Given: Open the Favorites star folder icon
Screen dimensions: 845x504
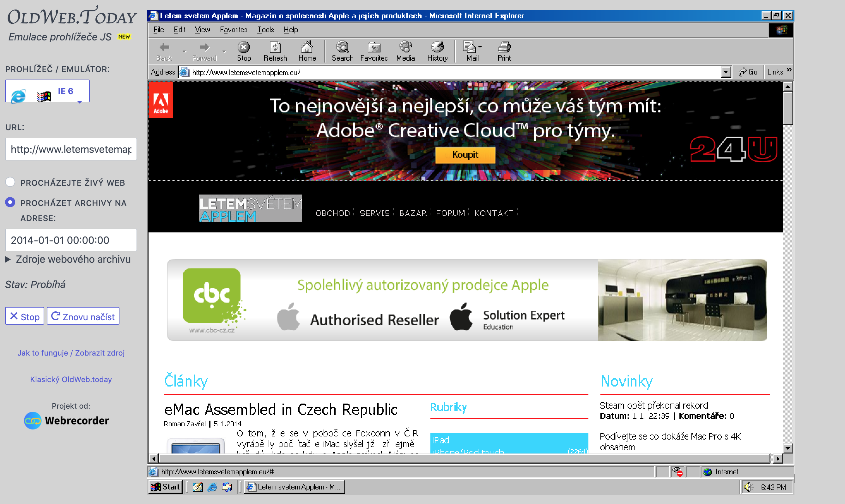Looking at the screenshot, I should click(x=374, y=48).
